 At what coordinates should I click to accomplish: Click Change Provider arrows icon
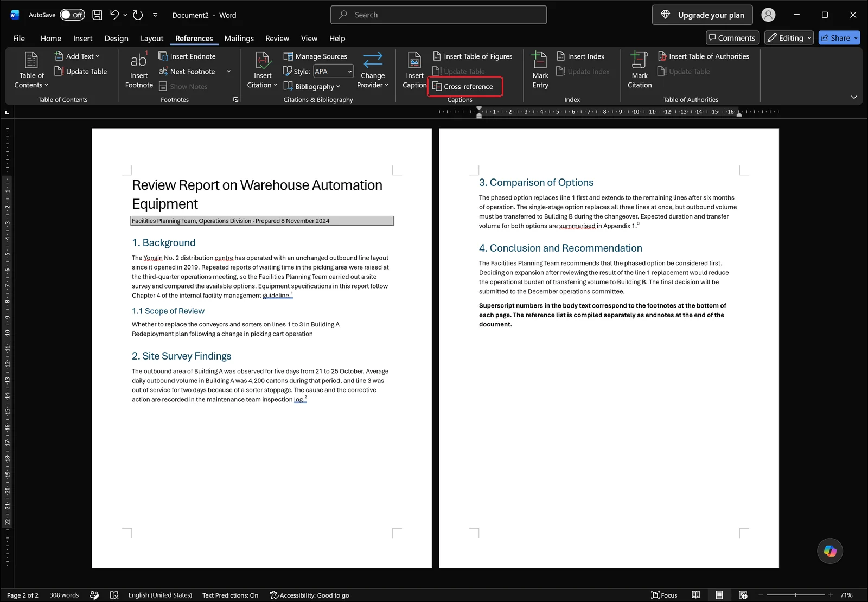(373, 59)
